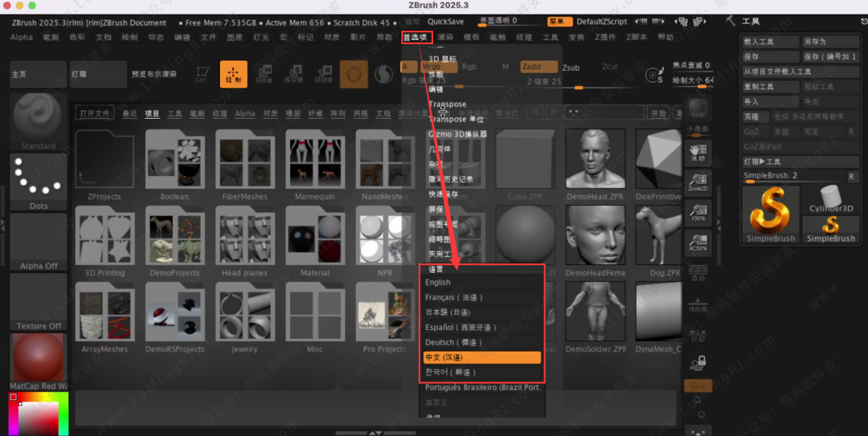Click the large SimpleBrush tool icon
The height and width of the screenshot is (436, 868).
point(772,213)
